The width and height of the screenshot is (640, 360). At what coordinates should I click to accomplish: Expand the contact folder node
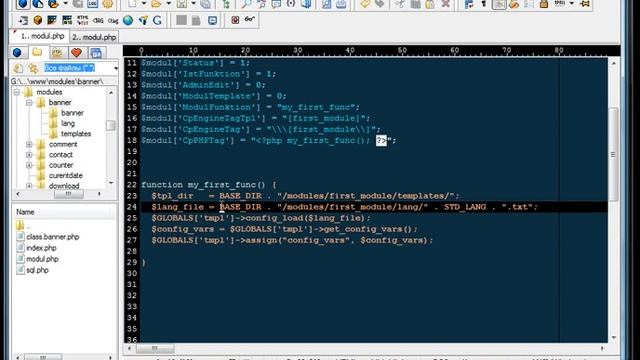(x=29, y=155)
